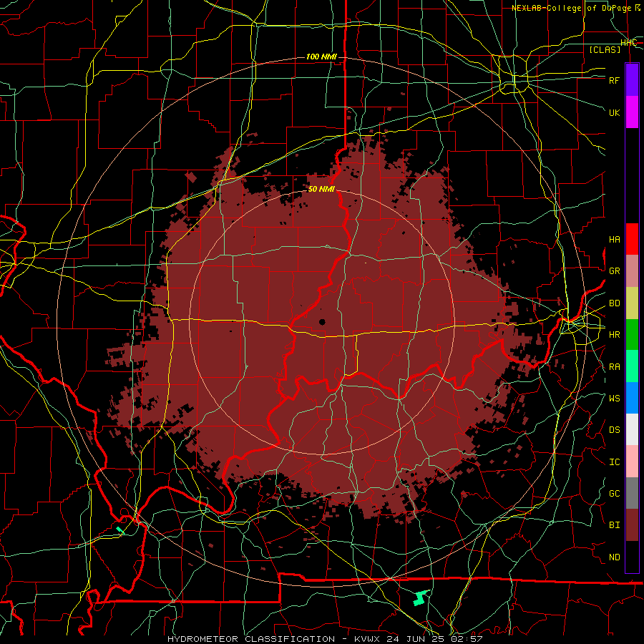Click the "IC" legend label
This screenshot has width=644, height=644.
pyautogui.click(x=615, y=462)
